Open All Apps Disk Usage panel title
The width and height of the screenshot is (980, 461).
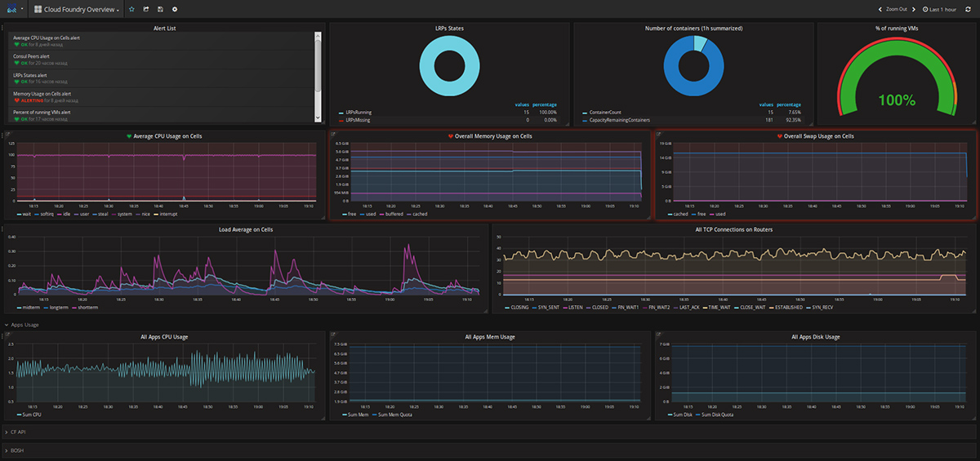coord(815,337)
